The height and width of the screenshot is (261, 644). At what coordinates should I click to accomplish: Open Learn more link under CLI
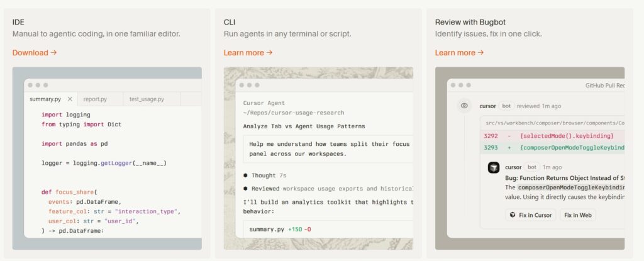coord(244,53)
